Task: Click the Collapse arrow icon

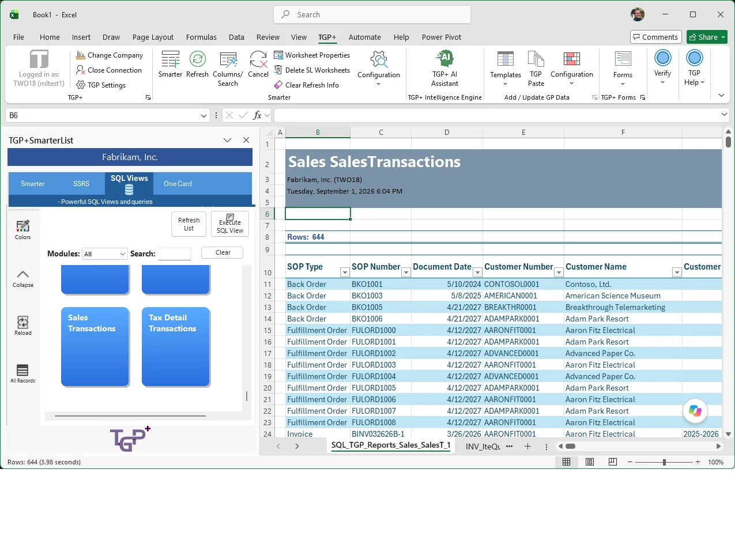Action: pyautogui.click(x=23, y=274)
